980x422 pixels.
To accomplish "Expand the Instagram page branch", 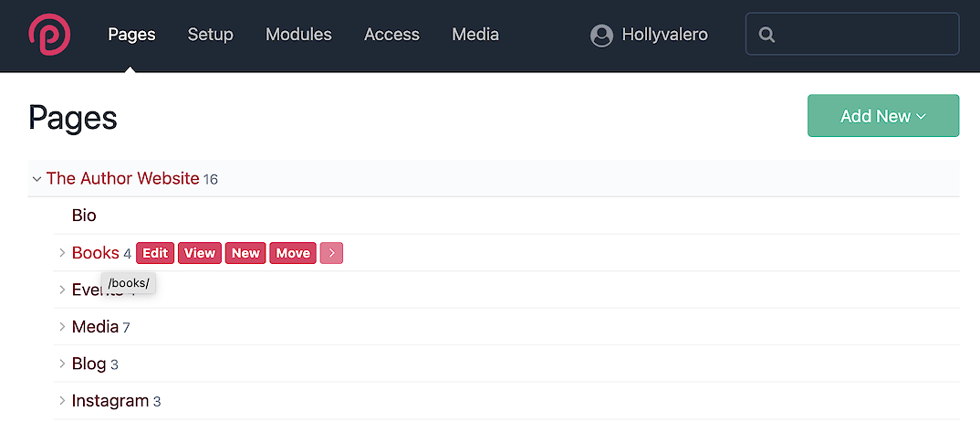I will (x=62, y=401).
